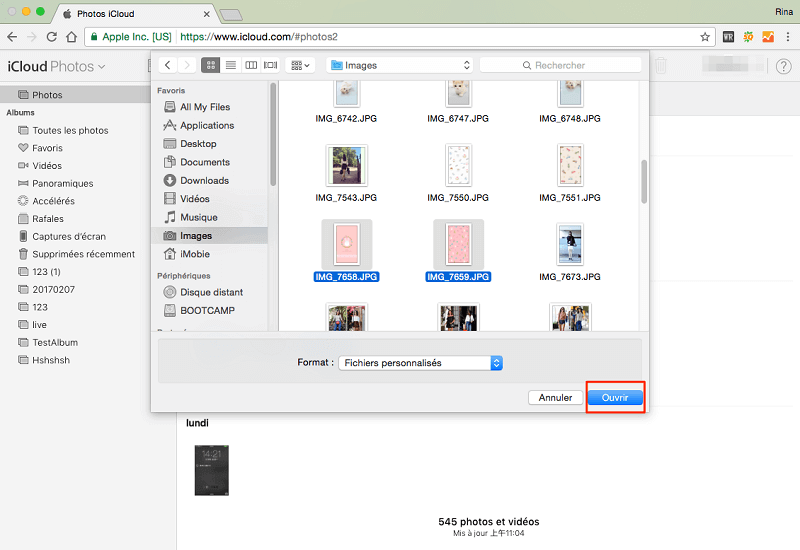This screenshot has width=800, height=550.
Task: Open the Chrome three-dot menu
Action: coord(788,37)
